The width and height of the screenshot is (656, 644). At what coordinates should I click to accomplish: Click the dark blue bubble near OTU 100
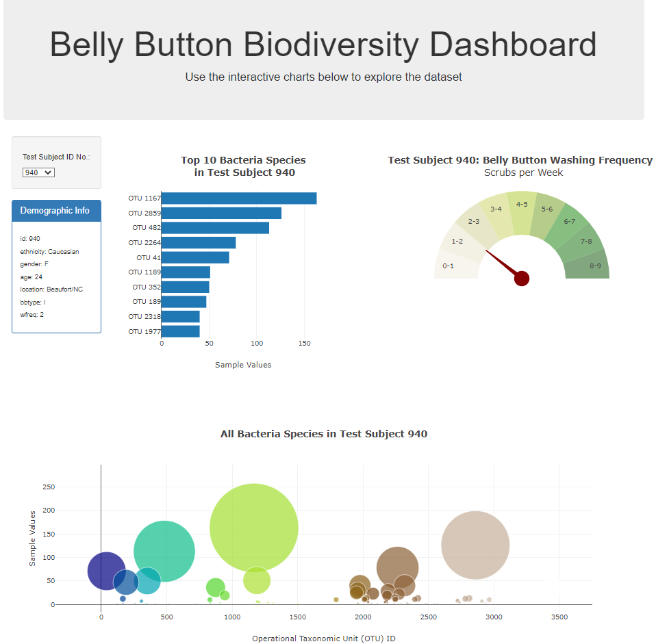(105, 571)
